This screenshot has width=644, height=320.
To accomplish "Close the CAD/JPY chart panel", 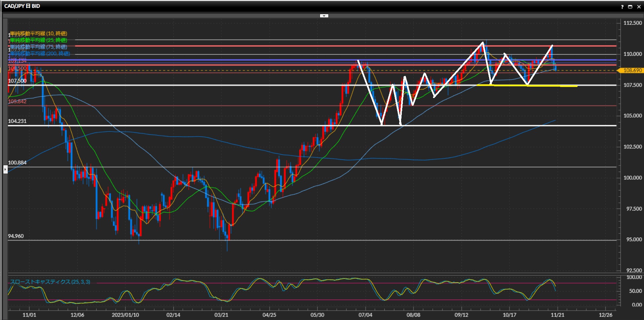I will click(x=639, y=7).
